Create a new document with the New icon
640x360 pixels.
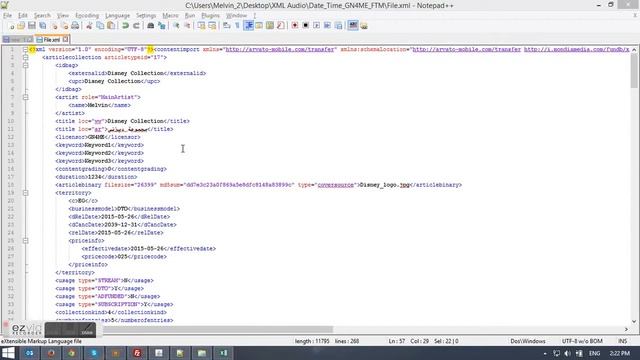pyautogui.click(x=11, y=26)
